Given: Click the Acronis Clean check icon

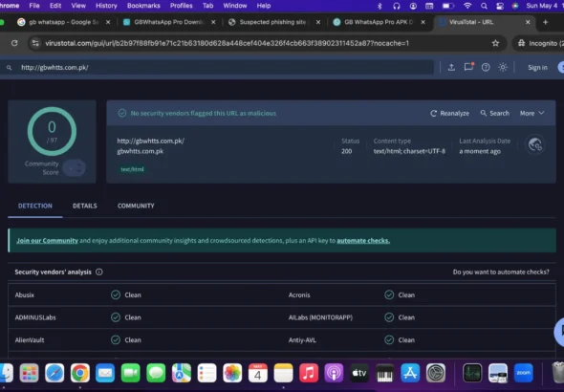Looking at the screenshot, I should [389, 294].
